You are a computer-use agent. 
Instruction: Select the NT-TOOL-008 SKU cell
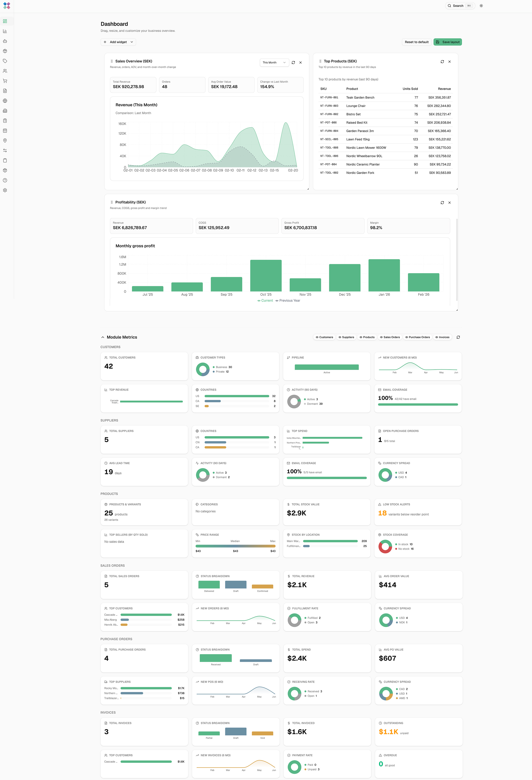[x=329, y=148]
